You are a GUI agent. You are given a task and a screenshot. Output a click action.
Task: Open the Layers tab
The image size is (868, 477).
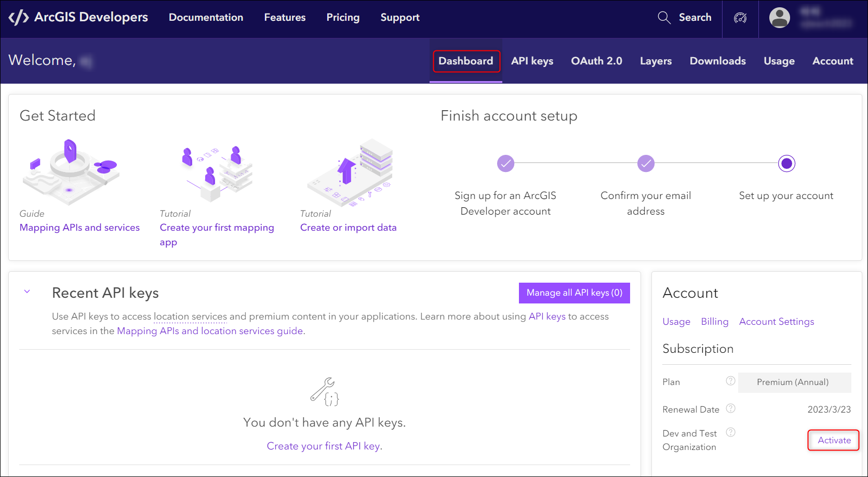pyautogui.click(x=656, y=61)
